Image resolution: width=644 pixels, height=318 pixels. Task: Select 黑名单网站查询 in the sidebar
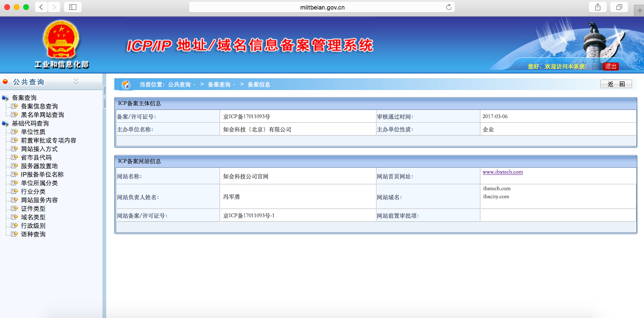click(42, 115)
